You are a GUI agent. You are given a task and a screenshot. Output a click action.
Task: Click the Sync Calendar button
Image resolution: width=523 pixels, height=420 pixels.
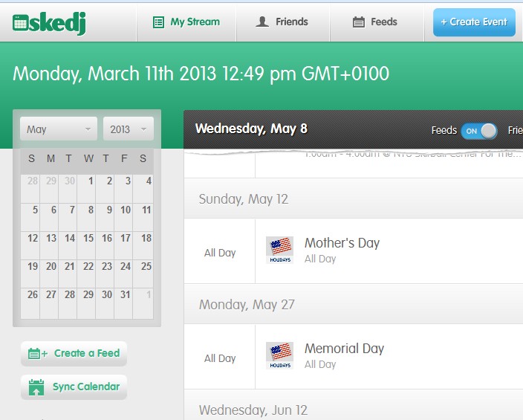[74, 387]
